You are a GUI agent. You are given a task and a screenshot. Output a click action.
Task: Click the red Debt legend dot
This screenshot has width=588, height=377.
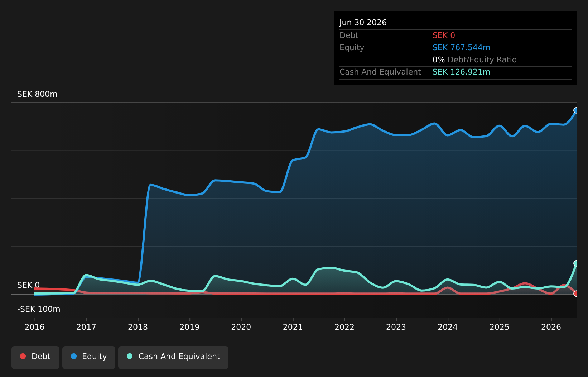[23, 356]
